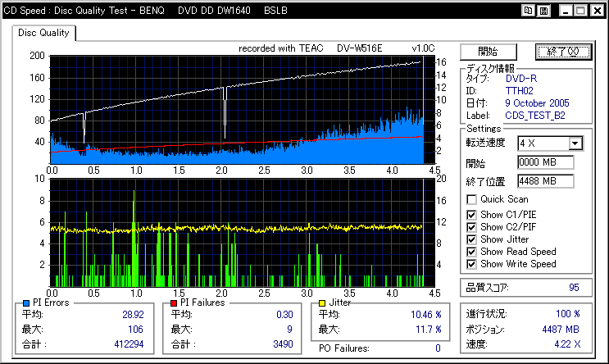Select the Disc Quality tab
This screenshot has height=364, width=609.
pos(43,33)
